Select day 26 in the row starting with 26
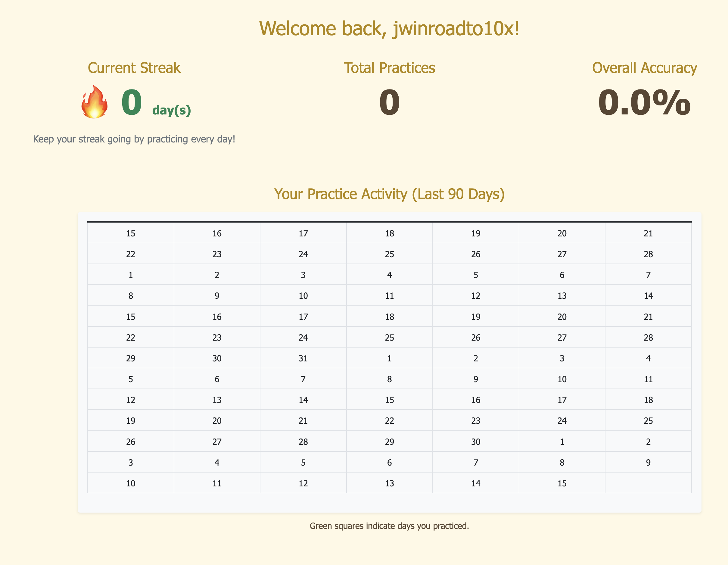 coord(131,441)
